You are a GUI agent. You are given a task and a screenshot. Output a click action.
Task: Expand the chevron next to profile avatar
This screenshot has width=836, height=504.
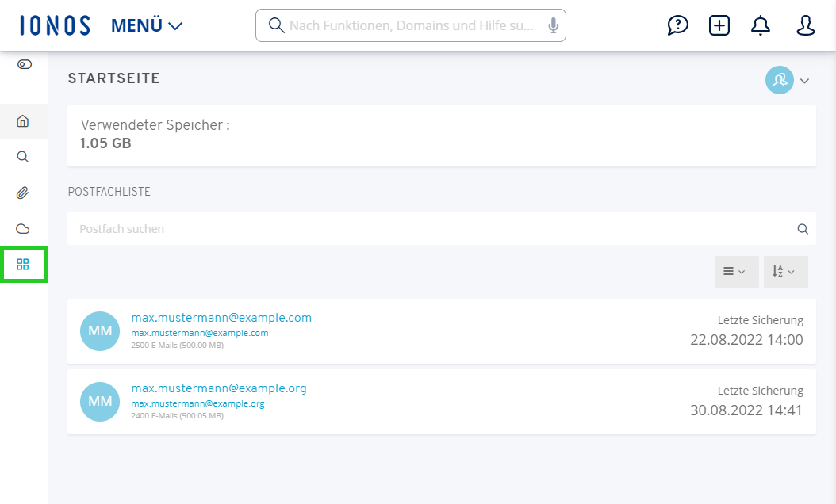click(x=804, y=81)
